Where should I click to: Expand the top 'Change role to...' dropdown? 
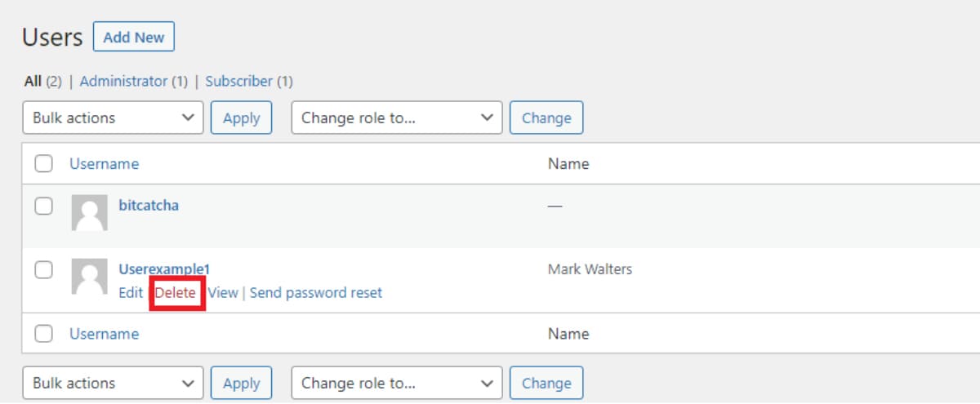click(x=397, y=118)
